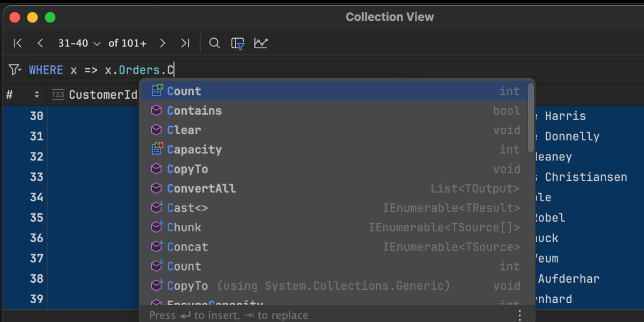Go to previous page of rows
The width and height of the screenshot is (644, 322).
pos(40,43)
